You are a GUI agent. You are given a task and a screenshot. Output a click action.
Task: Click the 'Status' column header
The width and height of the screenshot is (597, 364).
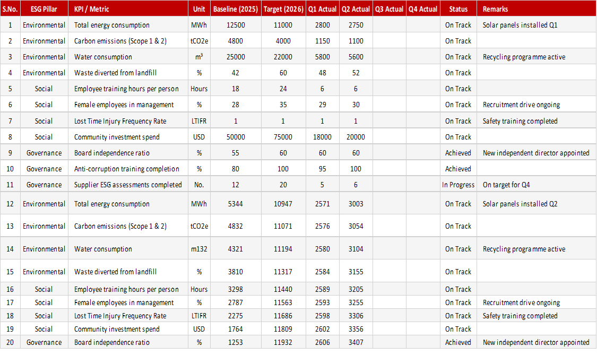click(458, 9)
